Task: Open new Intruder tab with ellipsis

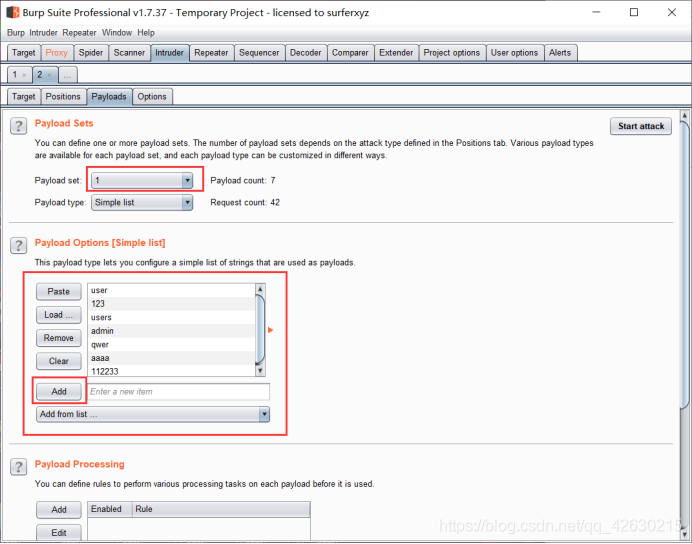Action: coord(67,75)
